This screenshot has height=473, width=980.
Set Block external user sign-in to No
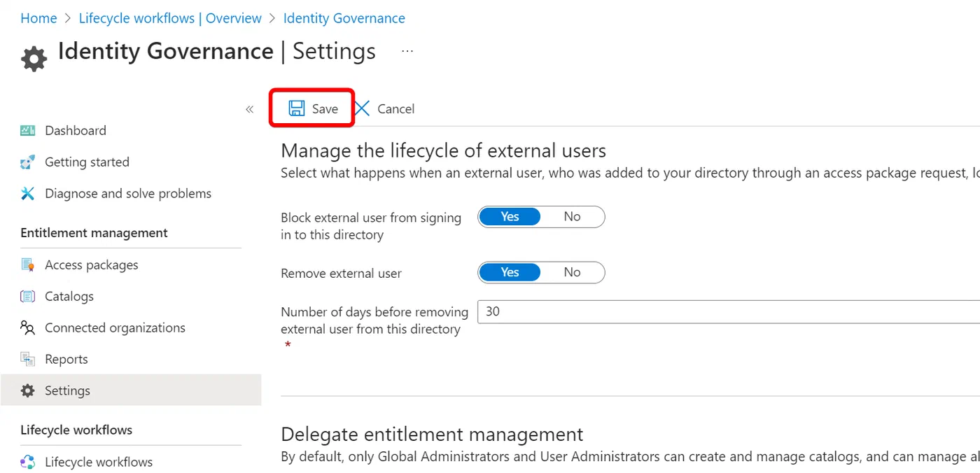click(572, 217)
